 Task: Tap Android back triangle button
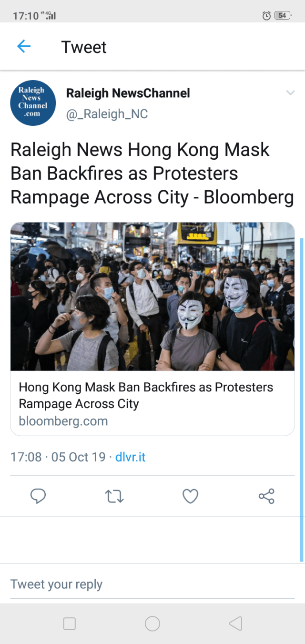click(x=235, y=624)
